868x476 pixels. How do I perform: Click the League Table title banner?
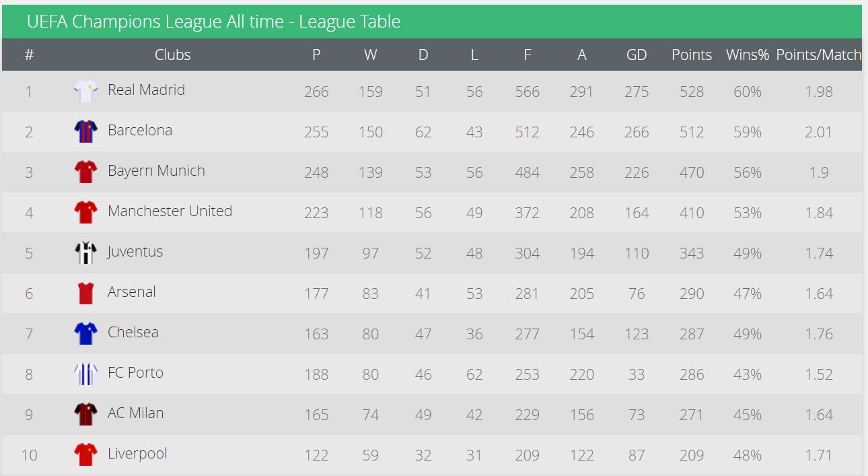[213, 22]
